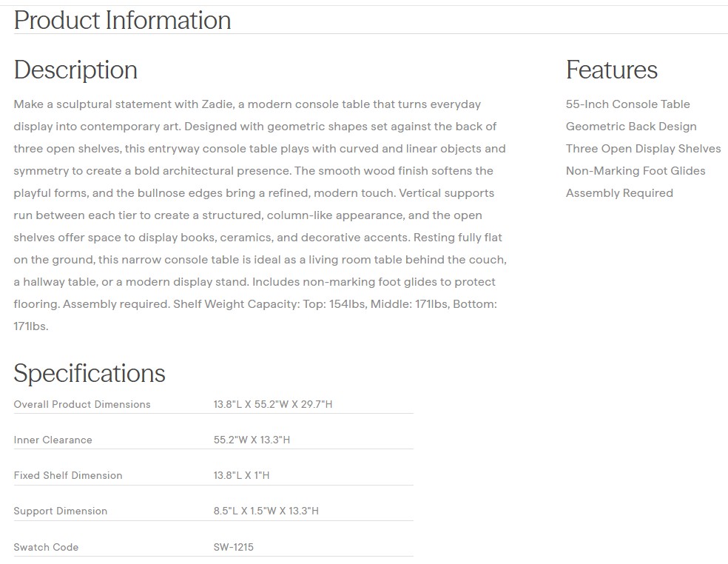Screen dimensions: 728x564
Task: Click the Assembly Required feature text
Action: [619, 193]
